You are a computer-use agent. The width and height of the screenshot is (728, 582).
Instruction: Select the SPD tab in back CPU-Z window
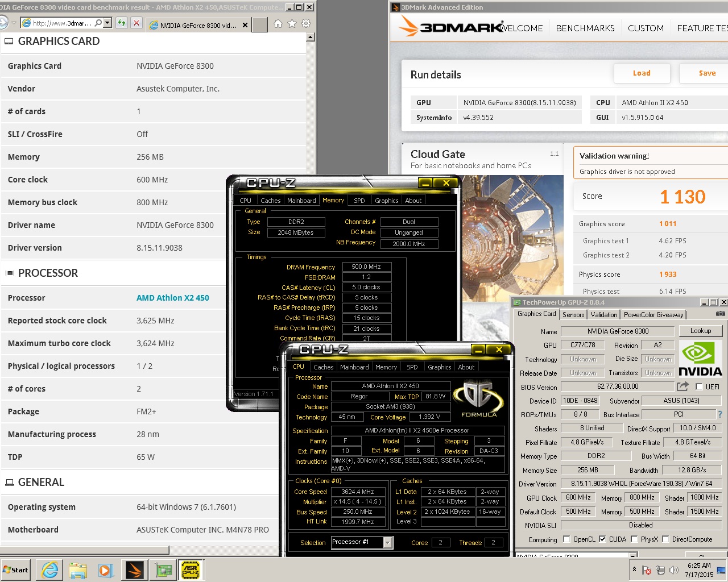tap(359, 201)
